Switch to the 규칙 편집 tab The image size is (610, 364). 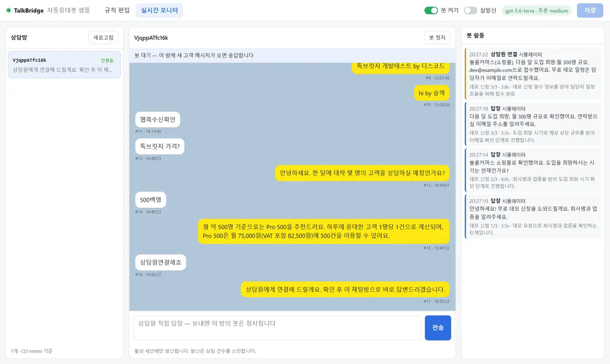coord(117,10)
